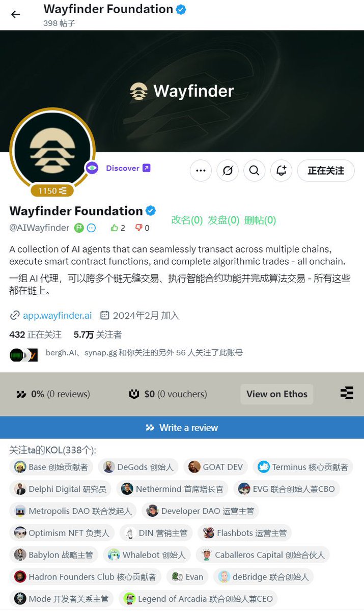This screenshot has width=364, height=611.
Task: Open the Discover link with arrow
Action: click(x=128, y=168)
